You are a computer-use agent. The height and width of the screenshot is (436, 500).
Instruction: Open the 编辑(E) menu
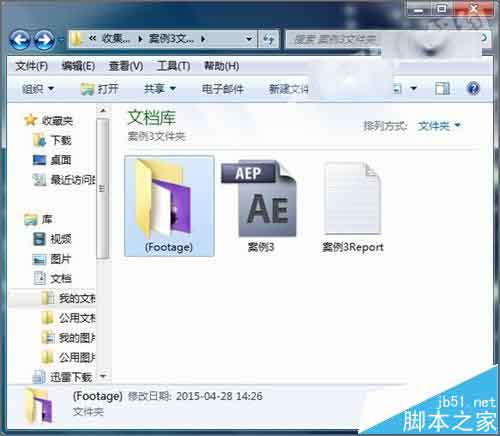click(x=78, y=66)
